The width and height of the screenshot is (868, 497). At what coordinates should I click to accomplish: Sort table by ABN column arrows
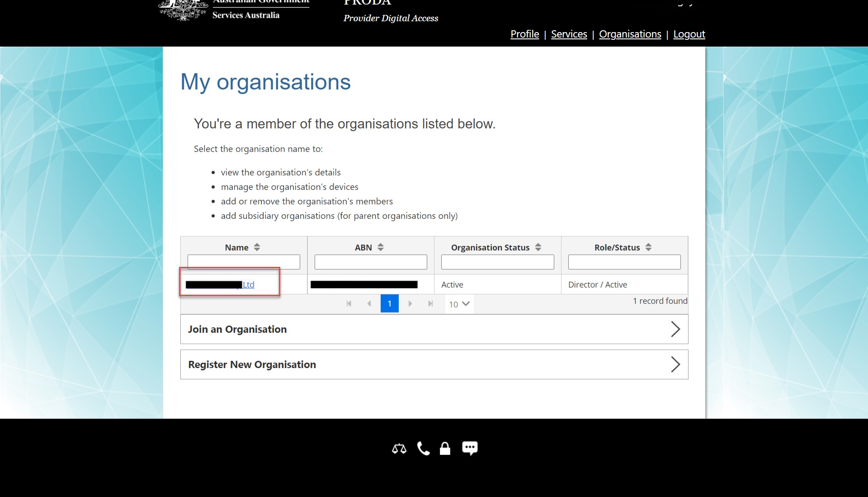coord(381,247)
